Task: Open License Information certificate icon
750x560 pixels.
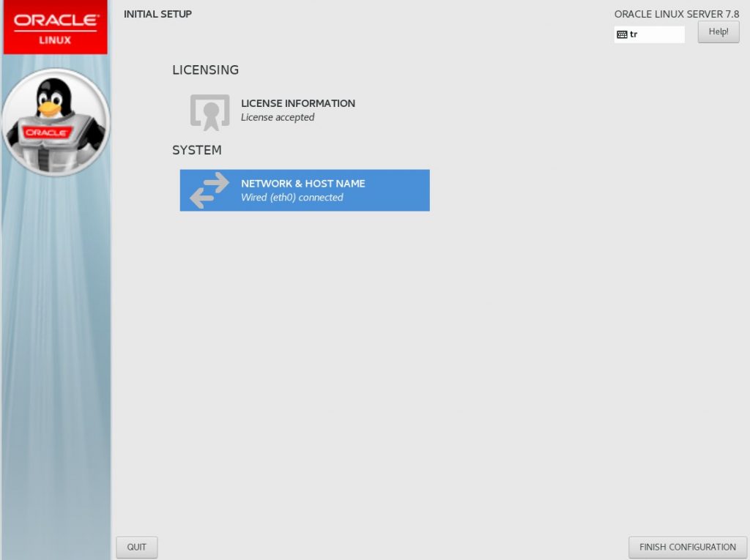Action: (x=209, y=113)
